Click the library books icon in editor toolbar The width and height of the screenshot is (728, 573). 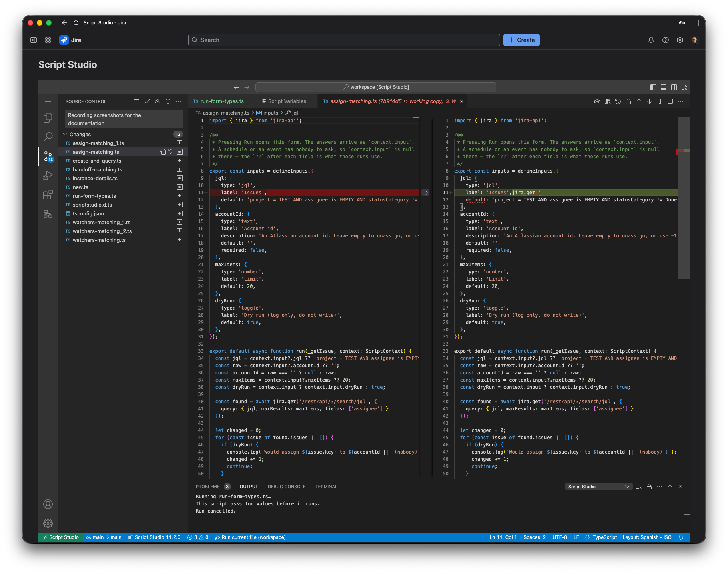[608, 101]
